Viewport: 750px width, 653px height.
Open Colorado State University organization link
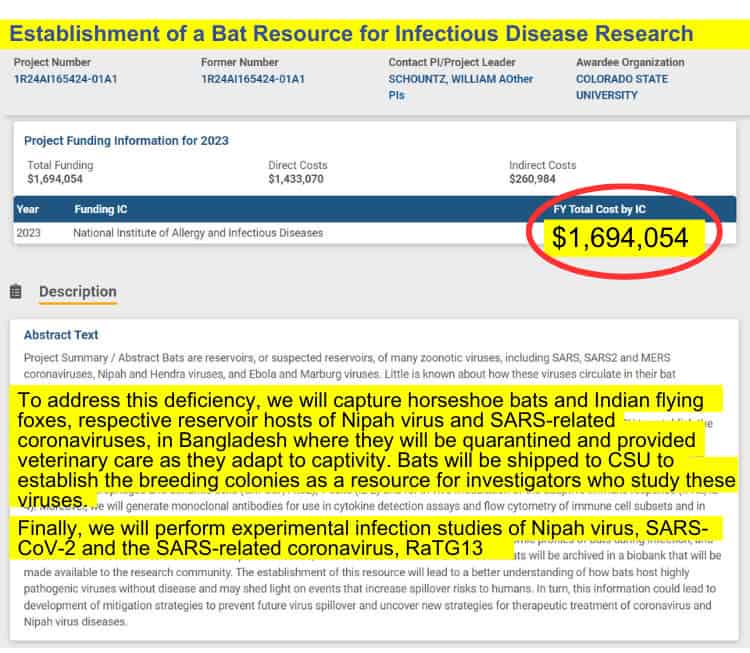click(x=622, y=87)
